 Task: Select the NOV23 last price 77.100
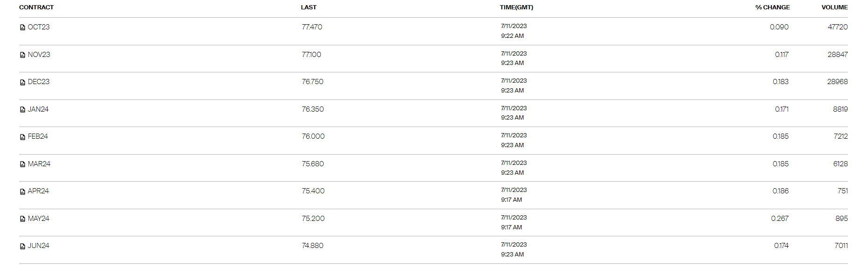pyautogui.click(x=311, y=55)
